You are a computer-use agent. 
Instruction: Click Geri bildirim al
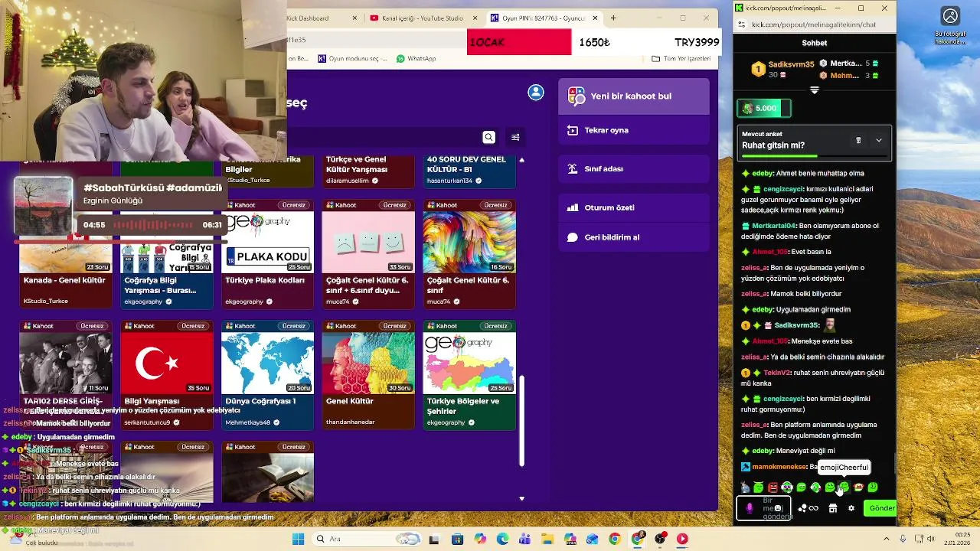(x=634, y=237)
